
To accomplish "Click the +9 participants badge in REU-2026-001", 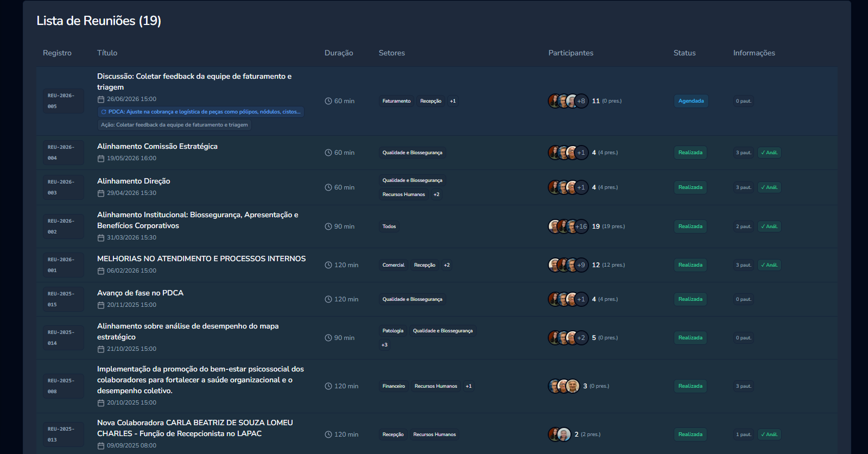I will tap(581, 265).
